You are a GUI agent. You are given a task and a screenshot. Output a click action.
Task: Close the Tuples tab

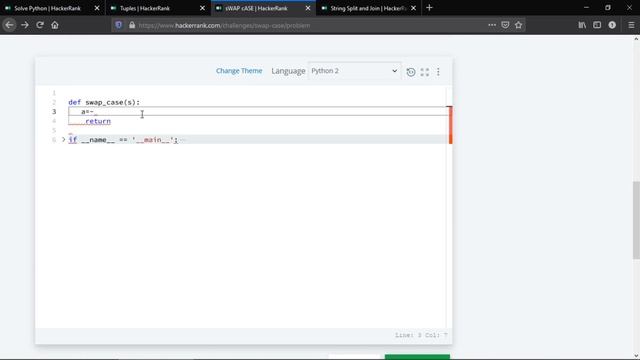[202, 8]
